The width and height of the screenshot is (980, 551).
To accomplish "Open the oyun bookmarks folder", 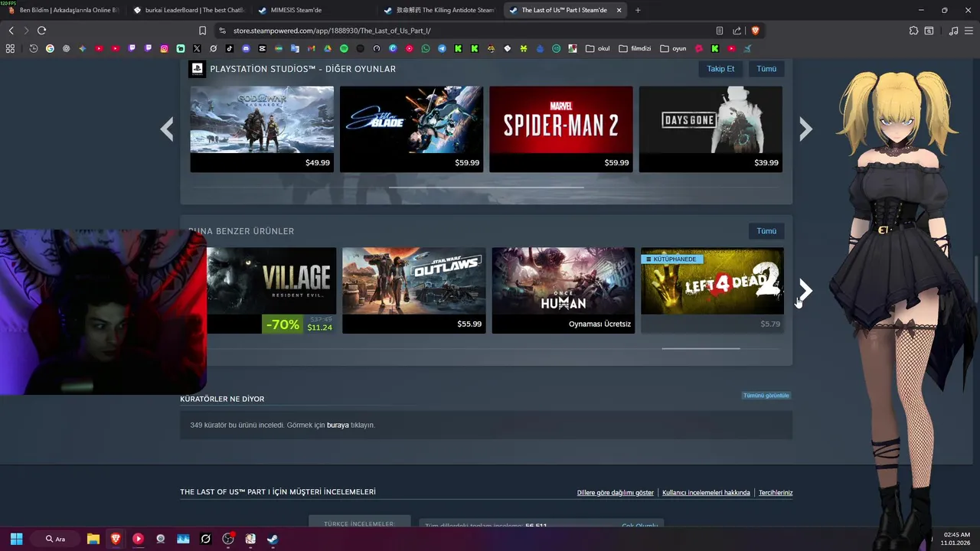I will (x=674, y=48).
